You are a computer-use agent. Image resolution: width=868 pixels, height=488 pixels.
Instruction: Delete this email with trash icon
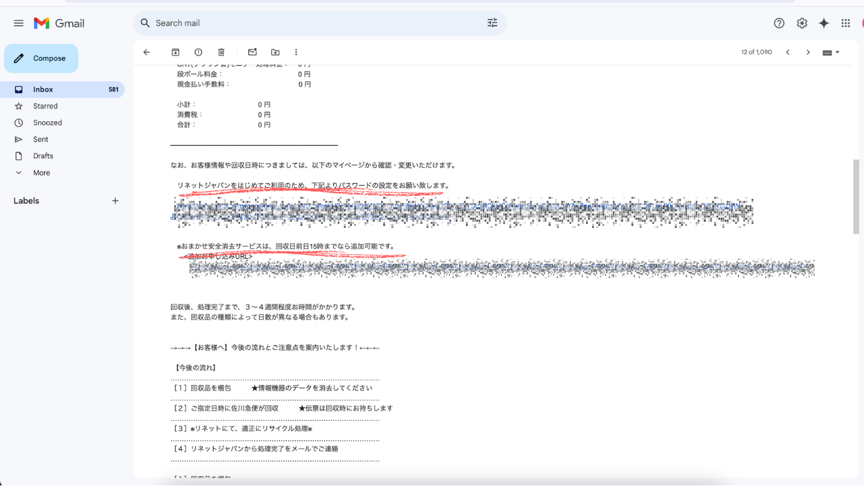(x=221, y=52)
